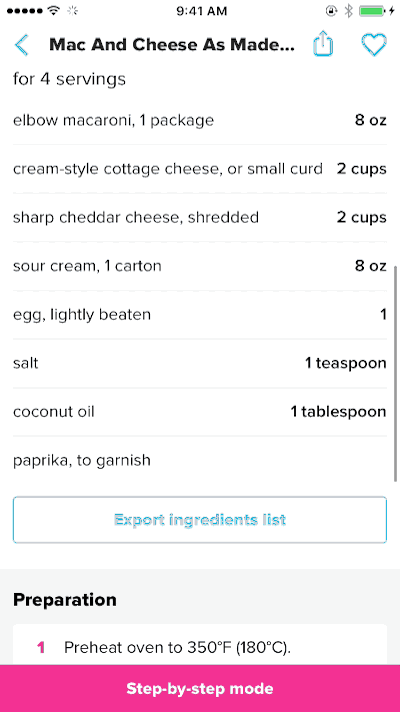Tap the battery indicator icon

pos(376,11)
